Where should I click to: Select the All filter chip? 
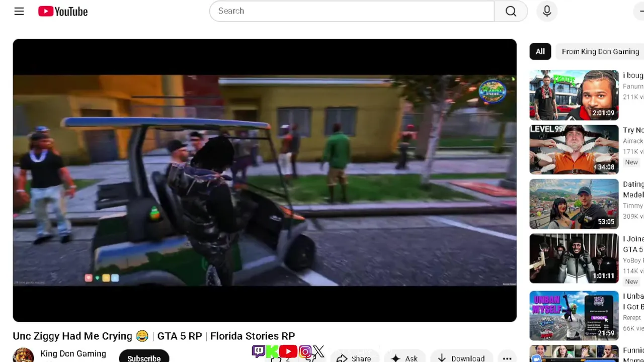tap(540, 51)
